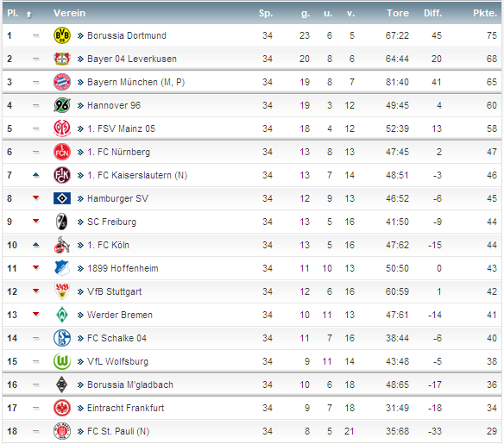Open the FC St. Pauli (N) link
Screen dimensions: 504x444
click(118, 431)
